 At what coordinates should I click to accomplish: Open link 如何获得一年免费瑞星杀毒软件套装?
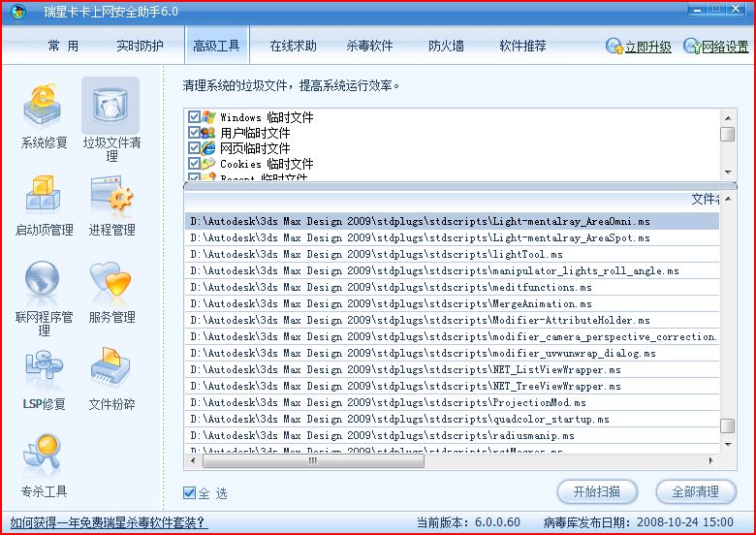(x=109, y=522)
